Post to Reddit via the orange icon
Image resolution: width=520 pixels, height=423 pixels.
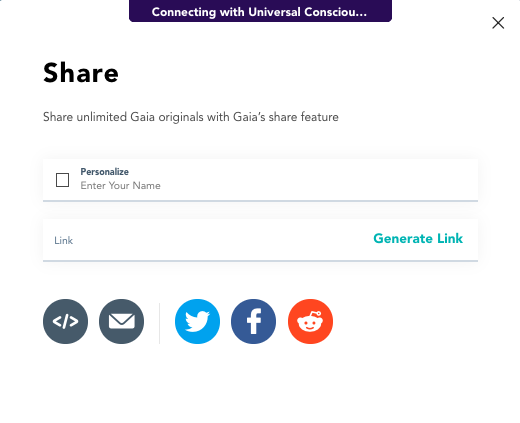(310, 321)
